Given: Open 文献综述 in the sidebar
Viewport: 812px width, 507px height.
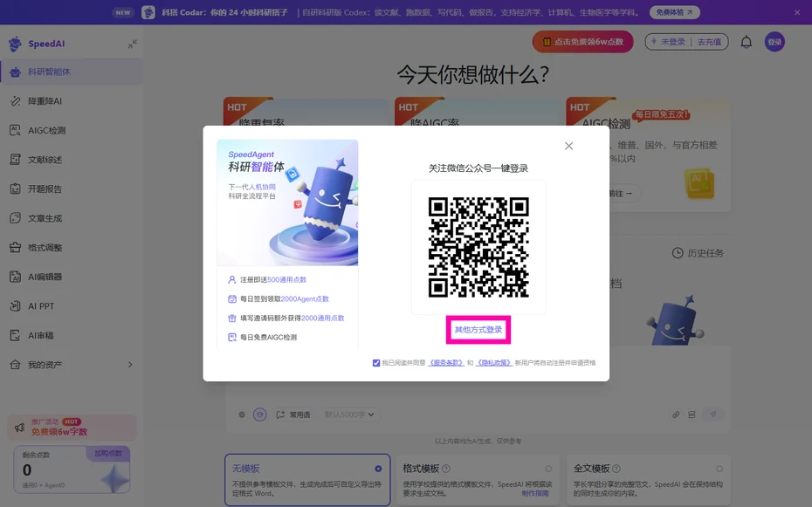Looking at the screenshot, I should pyautogui.click(x=72, y=160).
